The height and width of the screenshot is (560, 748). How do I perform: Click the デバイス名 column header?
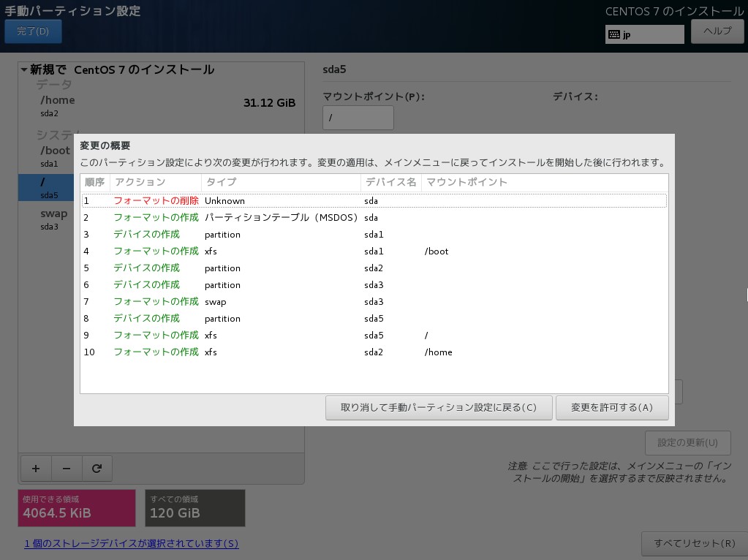click(390, 182)
